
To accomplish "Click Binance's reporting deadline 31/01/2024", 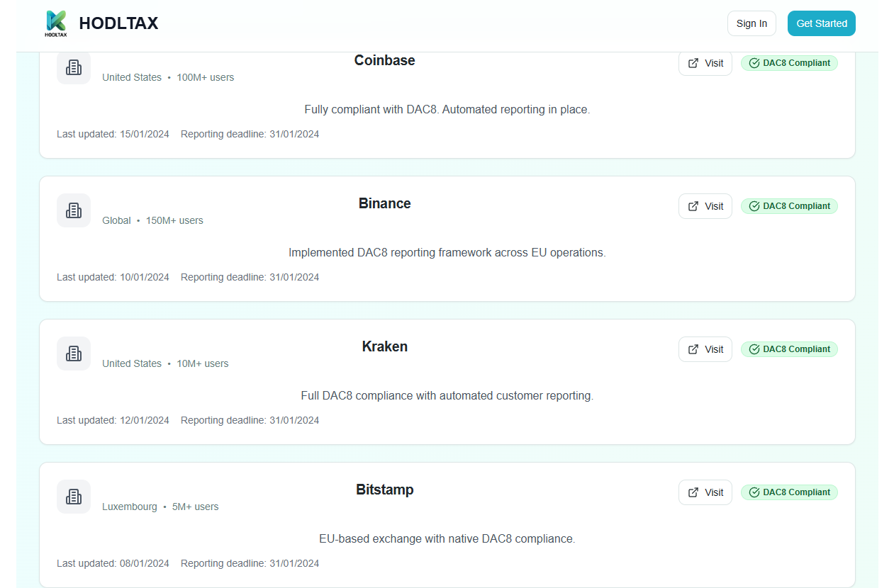I will pyautogui.click(x=250, y=277).
